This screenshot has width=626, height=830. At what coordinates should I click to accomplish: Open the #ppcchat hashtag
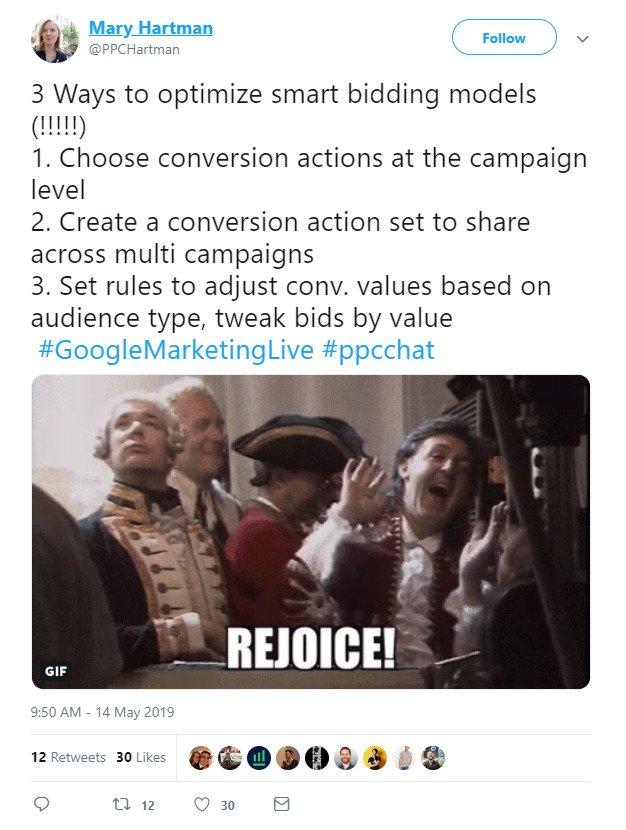(x=378, y=350)
